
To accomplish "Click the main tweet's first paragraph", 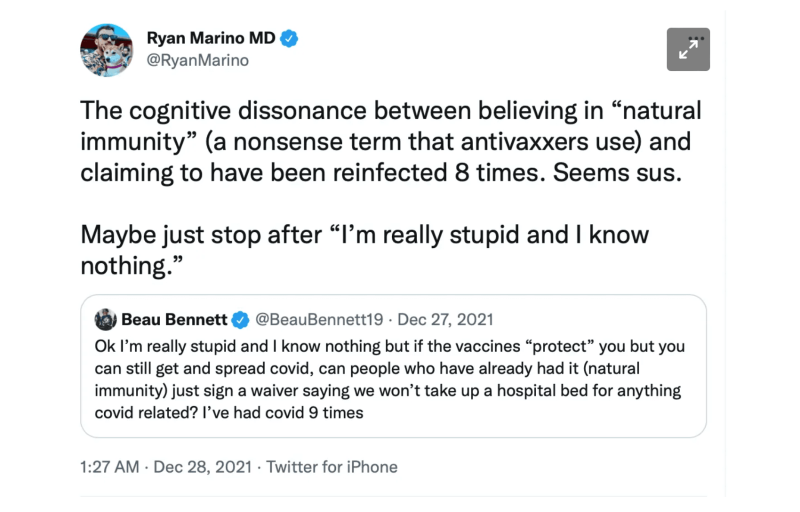I will 391,141.
